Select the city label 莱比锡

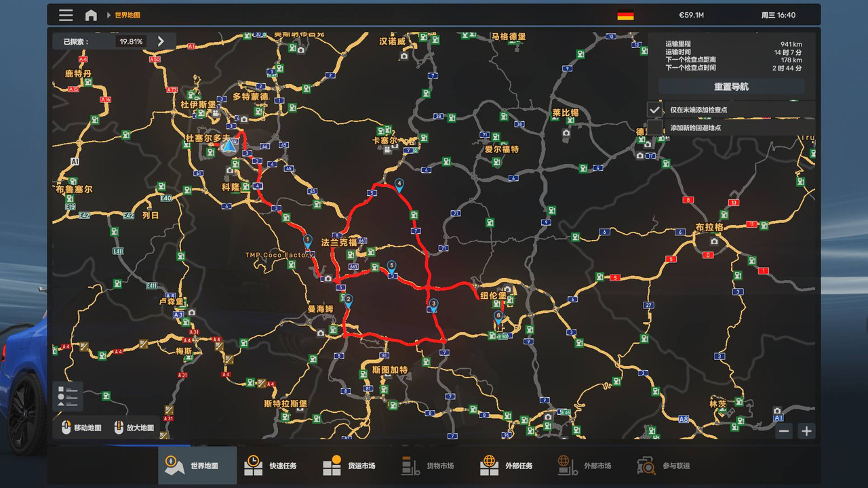tap(565, 113)
